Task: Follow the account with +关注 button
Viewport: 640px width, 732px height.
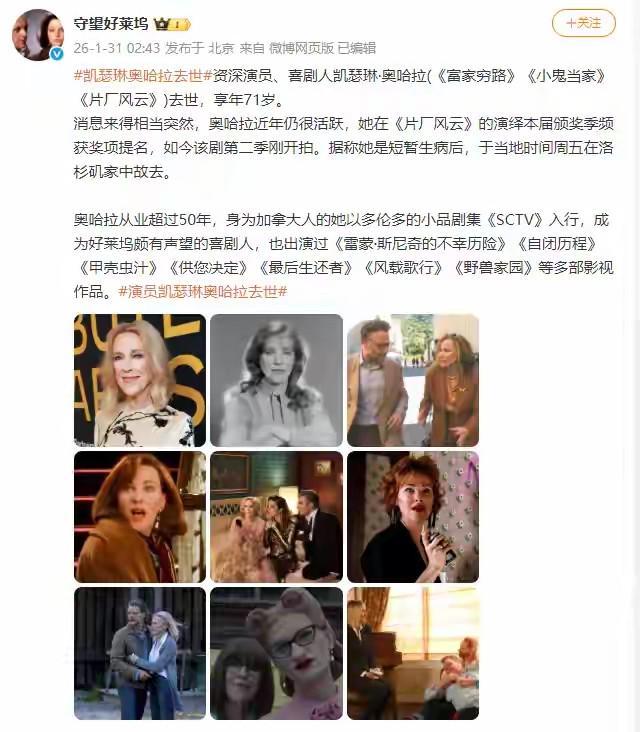Action: [x=584, y=23]
